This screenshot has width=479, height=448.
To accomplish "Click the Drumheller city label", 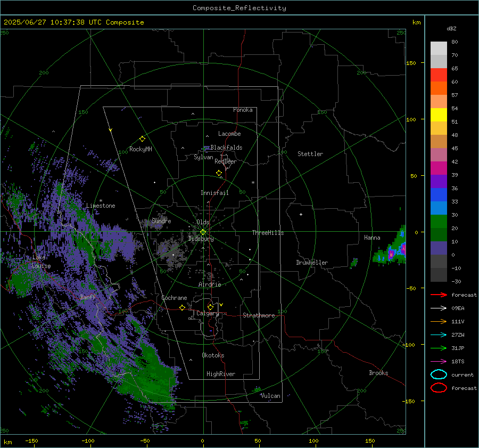I will pos(312,263).
